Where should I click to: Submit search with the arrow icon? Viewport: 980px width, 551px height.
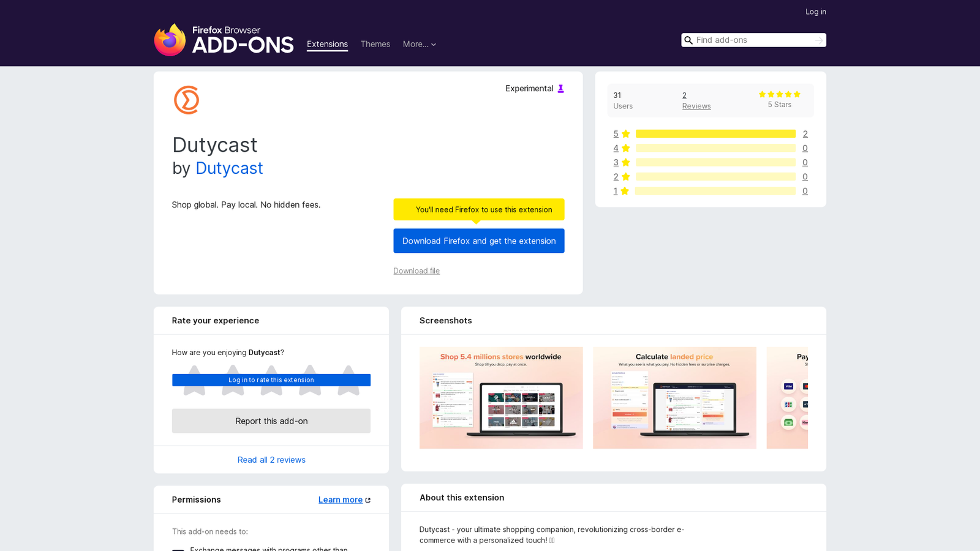coord(819,40)
